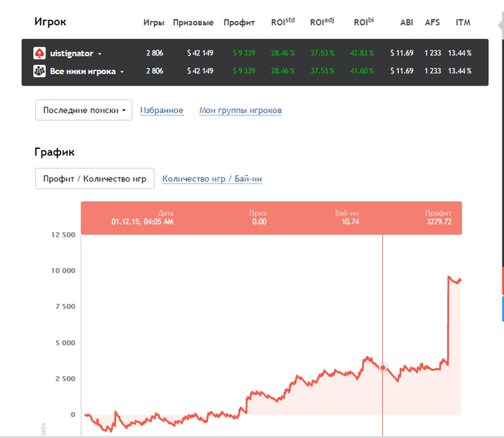Select the Профит / Количество игр tab

tap(95, 178)
